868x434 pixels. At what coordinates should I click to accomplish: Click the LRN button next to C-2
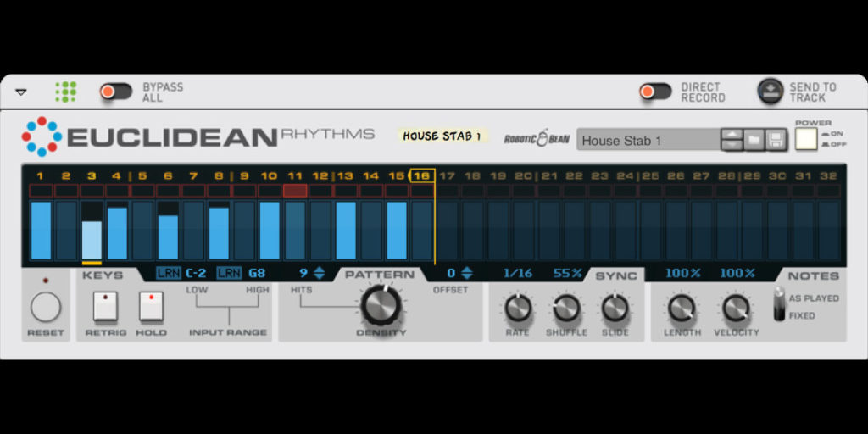click(x=169, y=273)
